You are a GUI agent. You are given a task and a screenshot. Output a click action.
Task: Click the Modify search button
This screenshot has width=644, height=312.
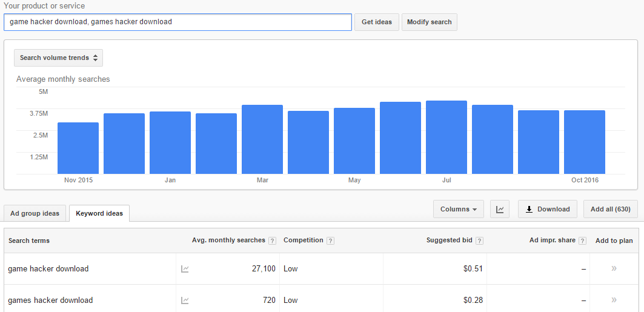[429, 22]
